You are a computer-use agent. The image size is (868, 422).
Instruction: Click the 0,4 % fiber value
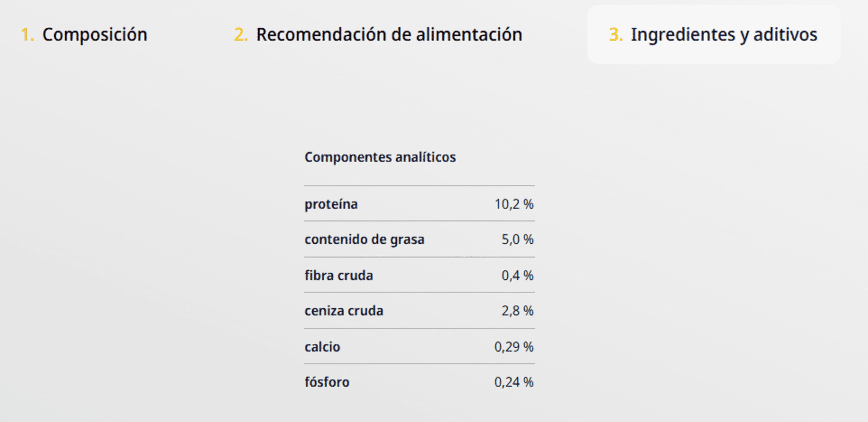coord(518,276)
